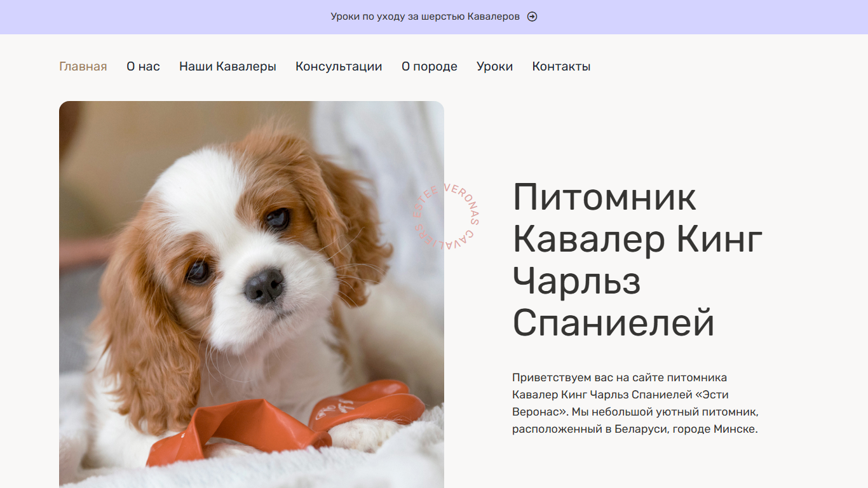This screenshot has height=488, width=868.
Task: Go to the Уроки menu item
Action: click(495, 66)
